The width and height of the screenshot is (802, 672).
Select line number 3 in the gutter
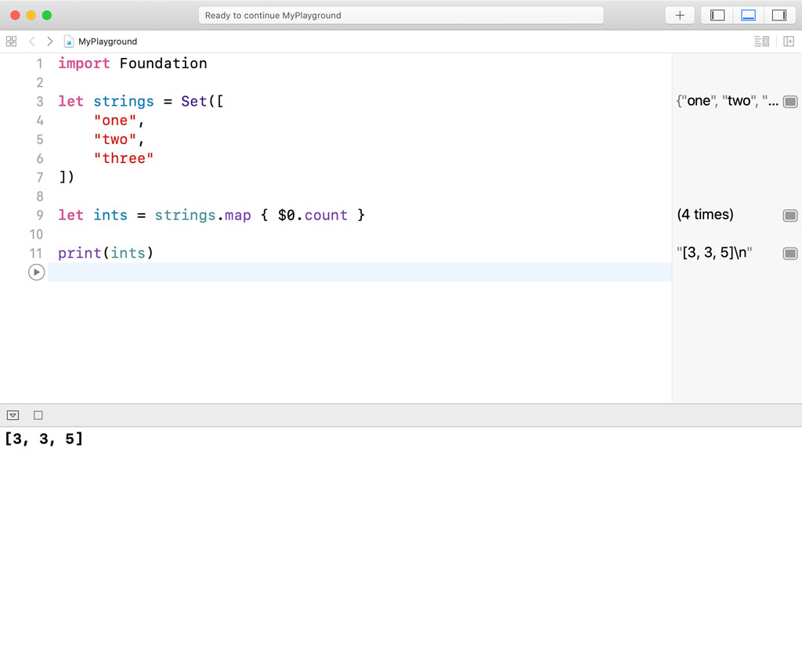tap(39, 102)
